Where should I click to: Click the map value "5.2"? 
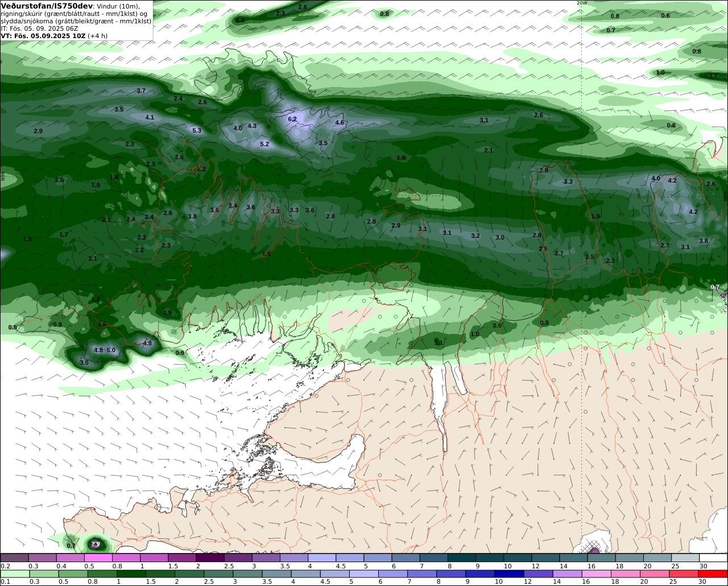pos(264,144)
